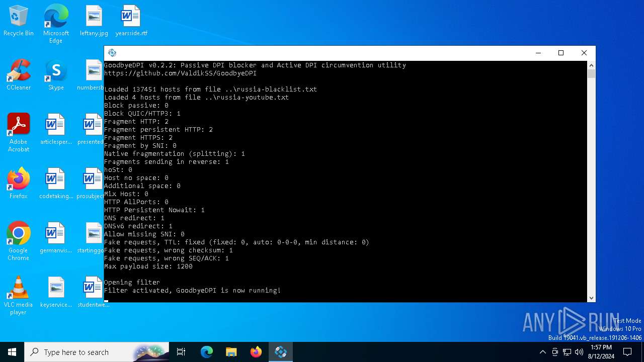Click the 'Filter activated, GoodbyeDPI is now running!' line
The height and width of the screenshot is (362, 644).
point(192,291)
